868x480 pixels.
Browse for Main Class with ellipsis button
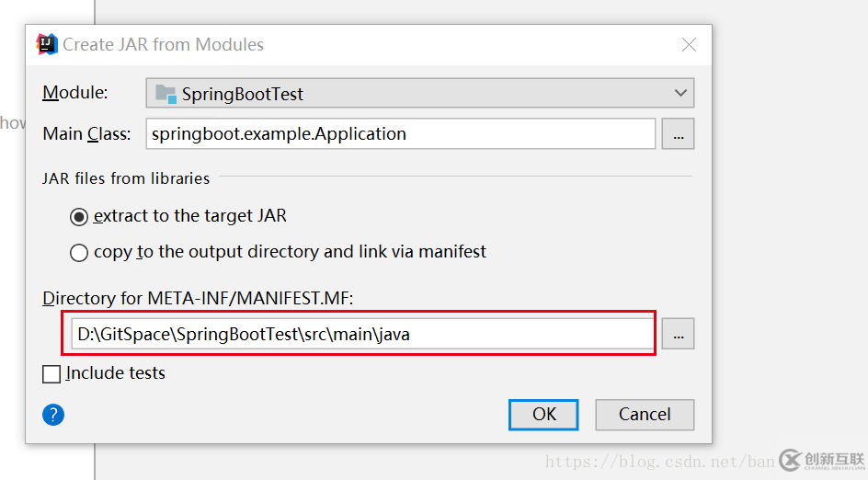coord(679,133)
